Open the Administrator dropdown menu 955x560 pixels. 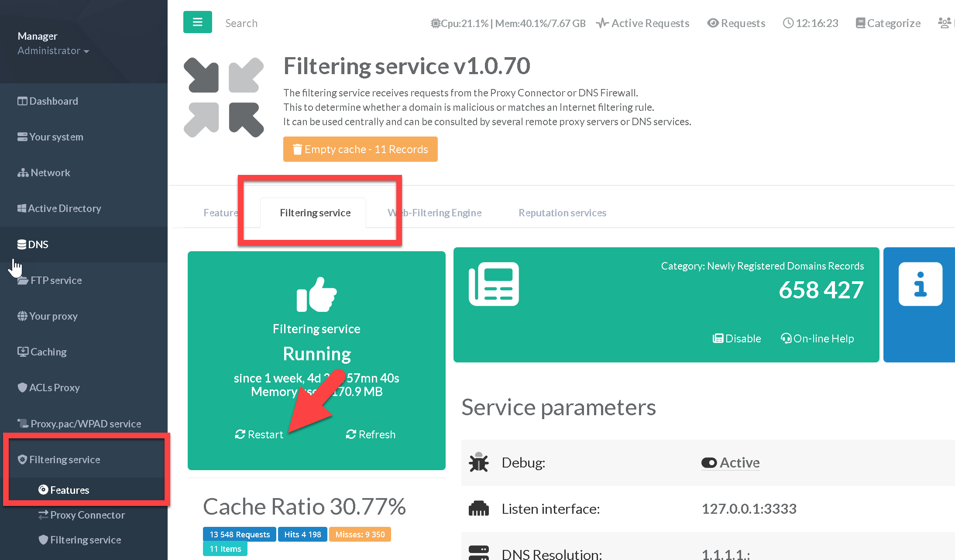[53, 51]
